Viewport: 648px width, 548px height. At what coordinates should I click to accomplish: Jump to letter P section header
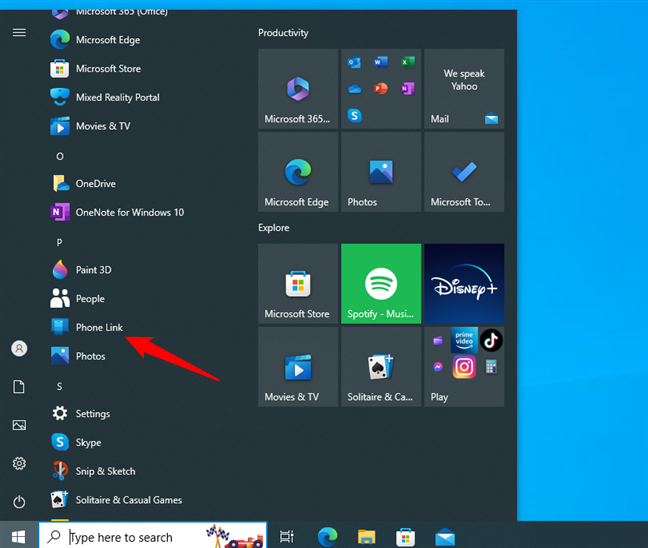tap(60, 242)
